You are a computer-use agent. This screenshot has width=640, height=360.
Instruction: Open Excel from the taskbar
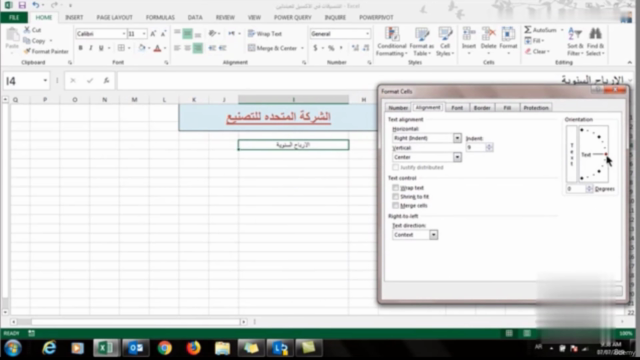[x=106, y=348]
